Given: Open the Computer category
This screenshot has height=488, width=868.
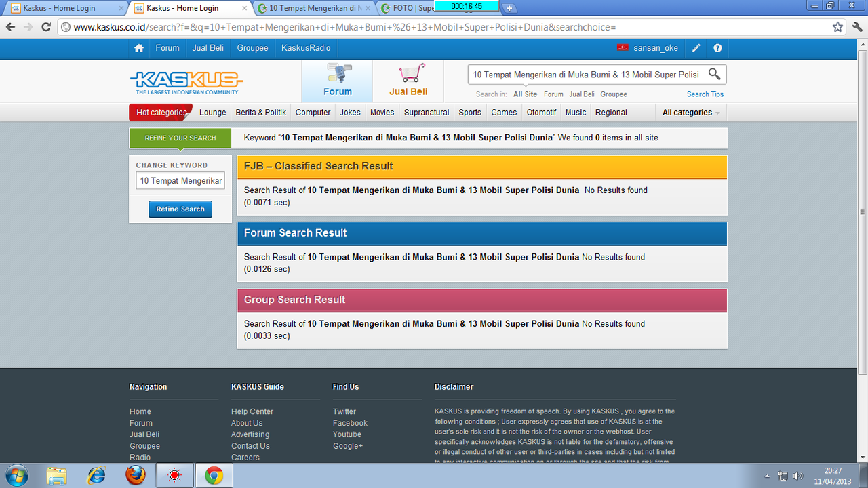Looking at the screenshot, I should click(x=313, y=113).
